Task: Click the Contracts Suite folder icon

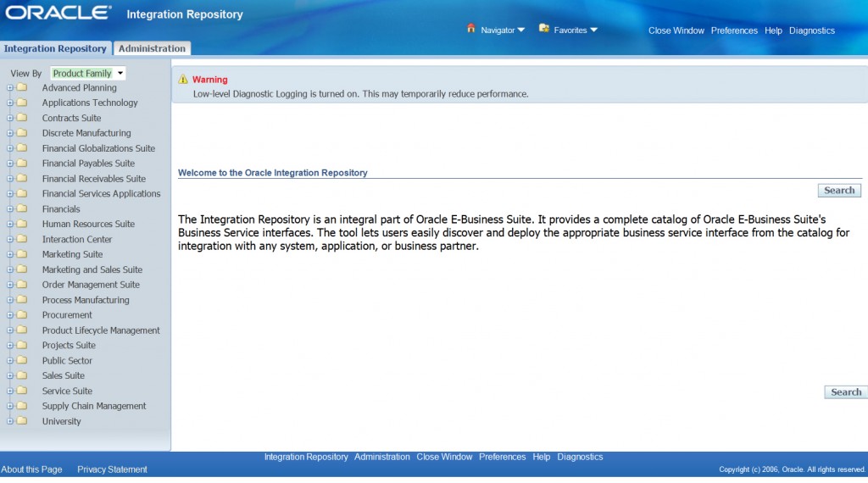Action: [21, 118]
